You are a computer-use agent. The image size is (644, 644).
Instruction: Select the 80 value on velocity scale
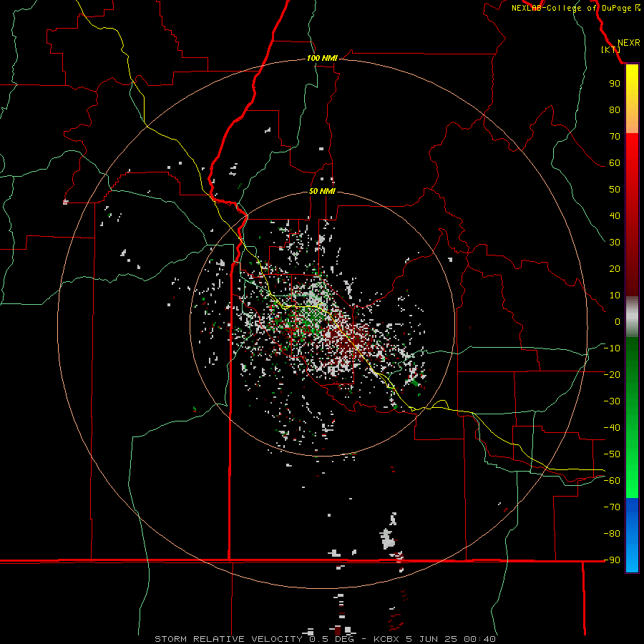click(615, 110)
